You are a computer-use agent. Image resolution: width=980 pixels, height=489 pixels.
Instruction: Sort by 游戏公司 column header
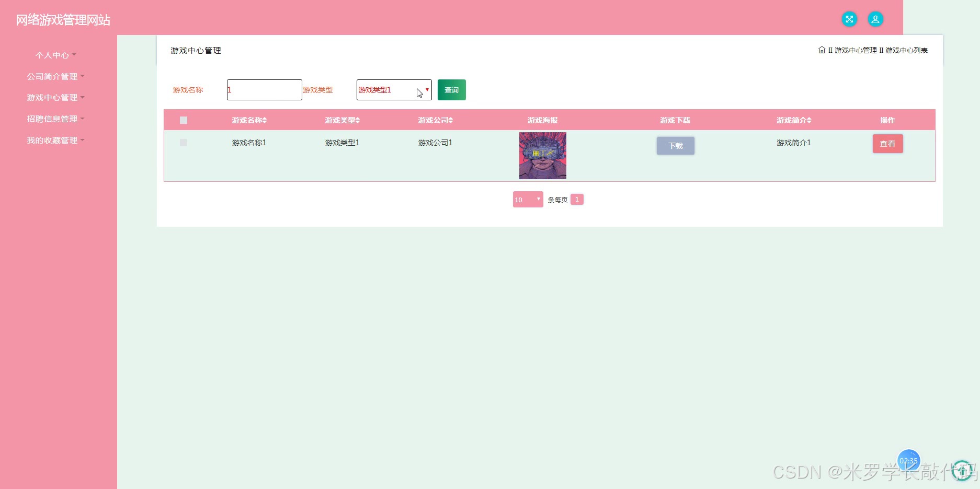(x=436, y=120)
